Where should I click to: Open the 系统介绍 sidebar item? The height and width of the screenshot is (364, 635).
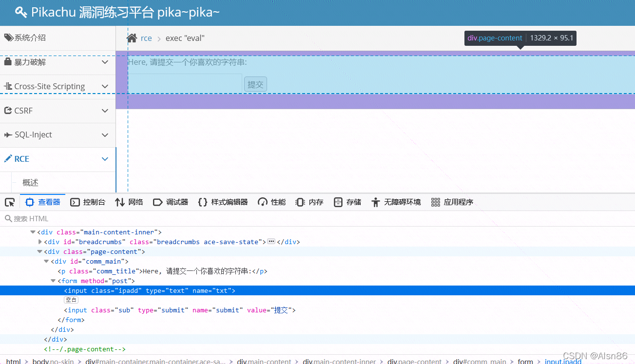tap(58, 38)
